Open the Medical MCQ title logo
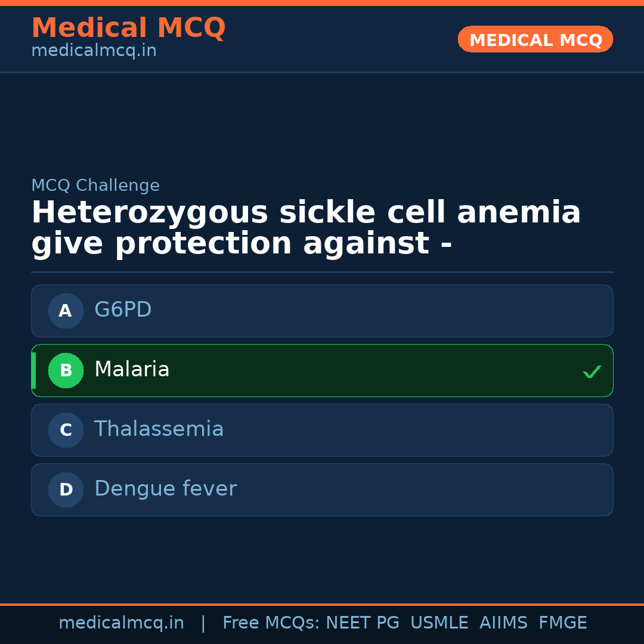 tap(128, 28)
